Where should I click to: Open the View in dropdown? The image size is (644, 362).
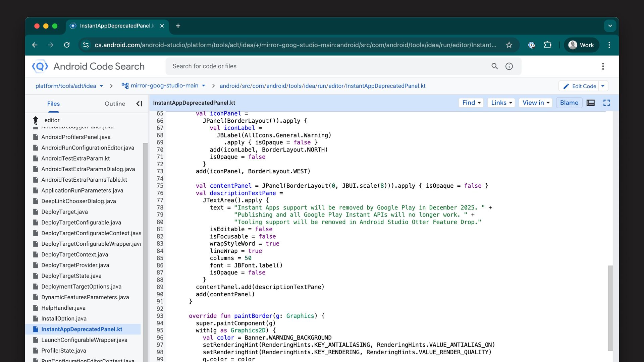(x=536, y=103)
